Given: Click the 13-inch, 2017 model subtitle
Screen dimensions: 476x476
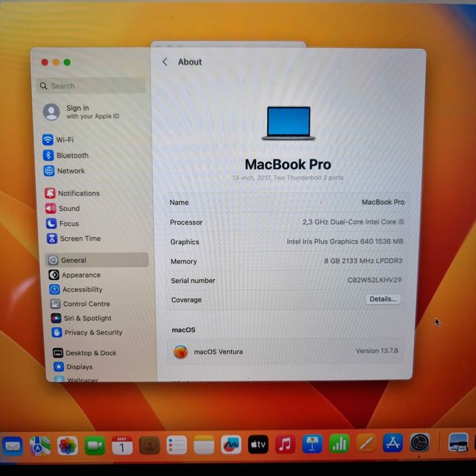Looking at the screenshot, I should 288,177.
